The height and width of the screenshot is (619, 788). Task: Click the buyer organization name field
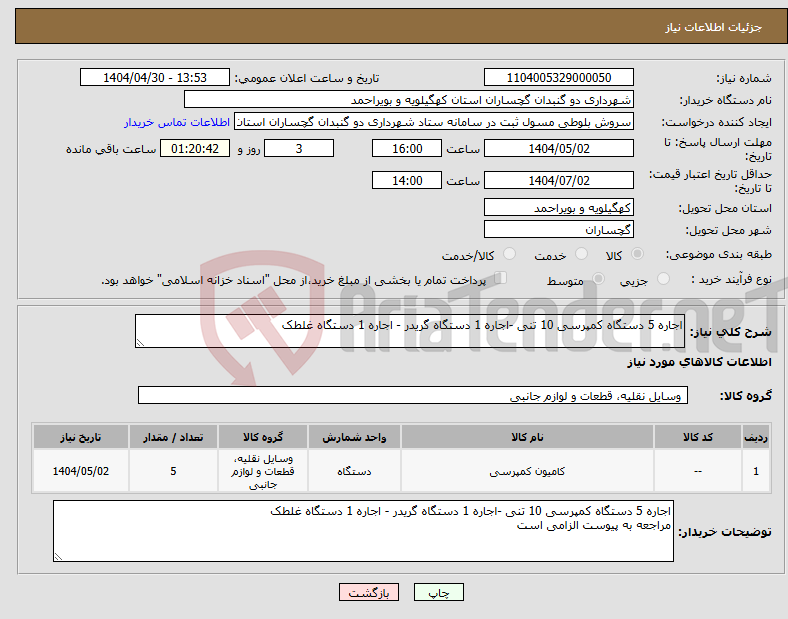point(409,100)
